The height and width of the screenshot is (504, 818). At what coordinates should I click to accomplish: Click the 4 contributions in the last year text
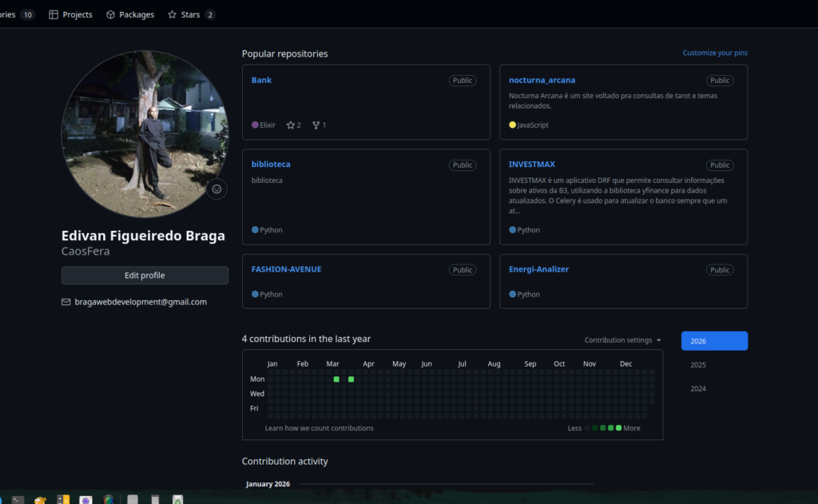pyautogui.click(x=306, y=339)
